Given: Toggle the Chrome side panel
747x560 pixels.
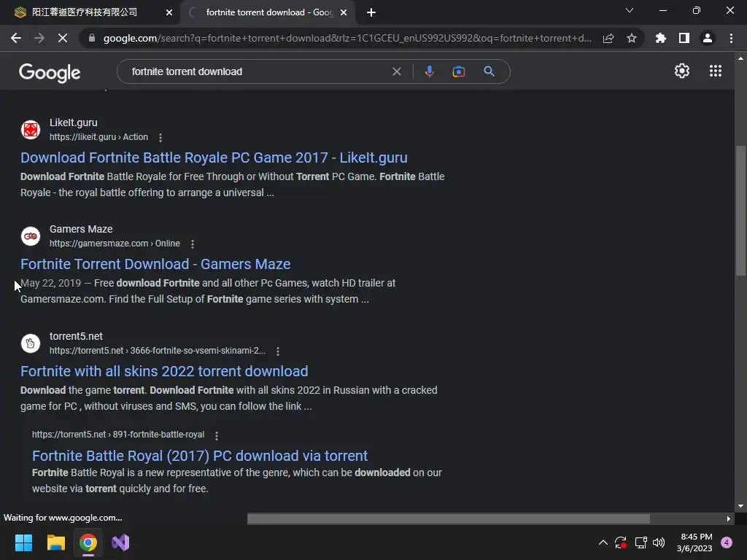Looking at the screenshot, I should coord(684,38).
